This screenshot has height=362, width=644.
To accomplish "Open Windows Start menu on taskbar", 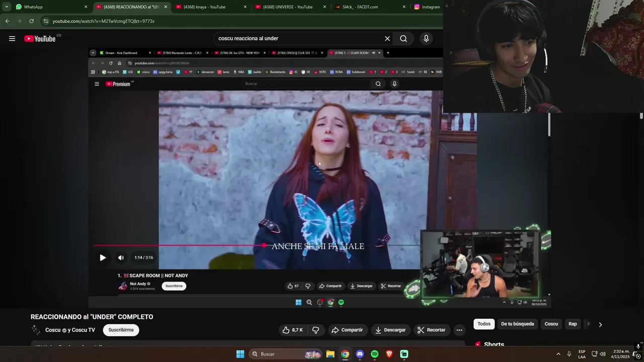I will pos(240,354).
